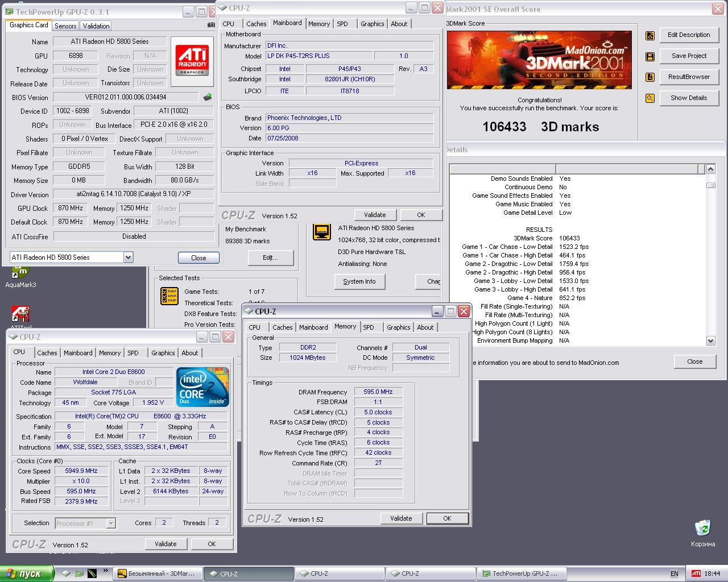Open Caches tab in the Mainboard CPU-Z window
The height and width of the screenshot is (582, 728).
tap(256, 24)
